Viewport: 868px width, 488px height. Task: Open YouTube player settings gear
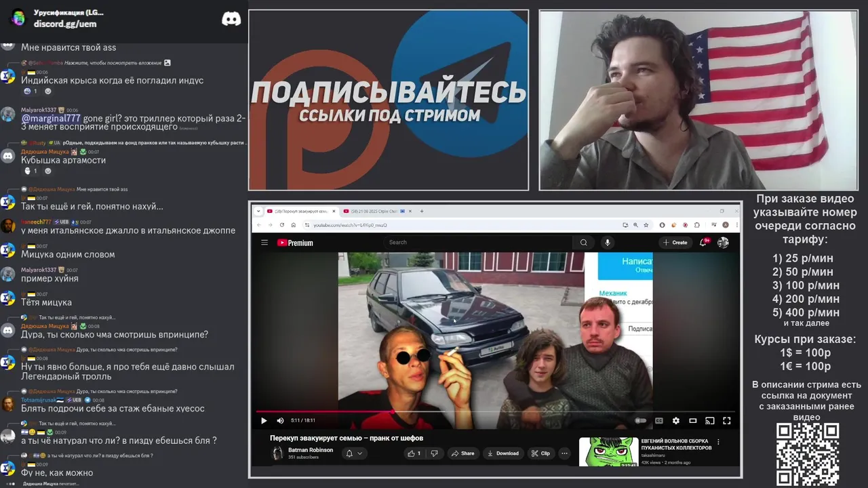tap(675, 420)
